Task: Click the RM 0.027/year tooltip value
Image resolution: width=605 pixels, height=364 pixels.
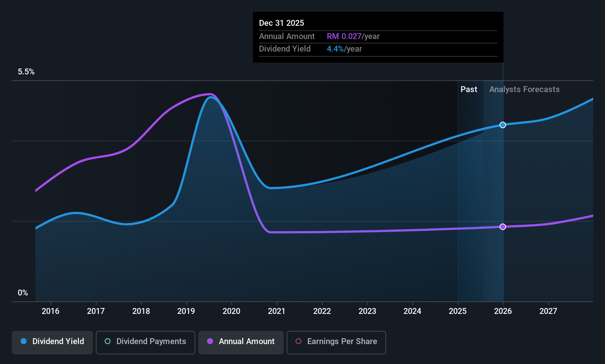Action: pyautogui.click(x=353, y=36)
